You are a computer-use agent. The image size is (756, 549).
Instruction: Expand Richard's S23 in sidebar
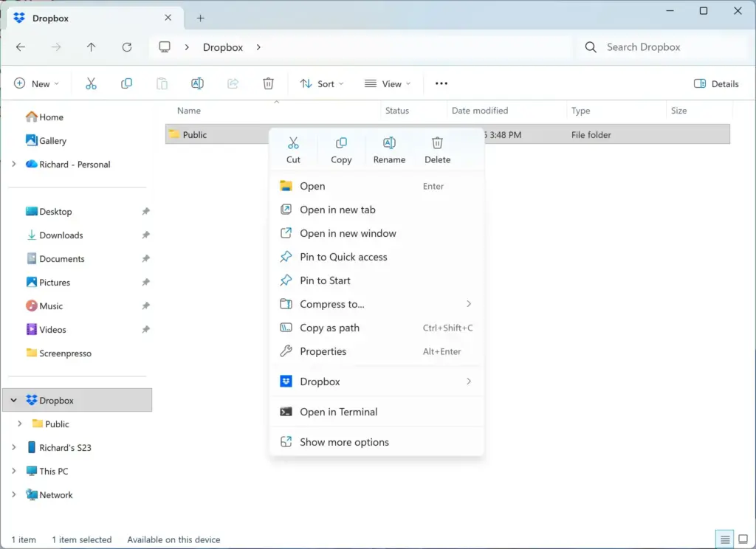point(14,447)
